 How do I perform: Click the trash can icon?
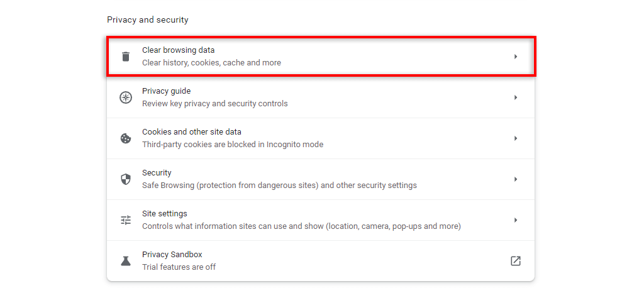pyautogui.click(x=126, y=57)
